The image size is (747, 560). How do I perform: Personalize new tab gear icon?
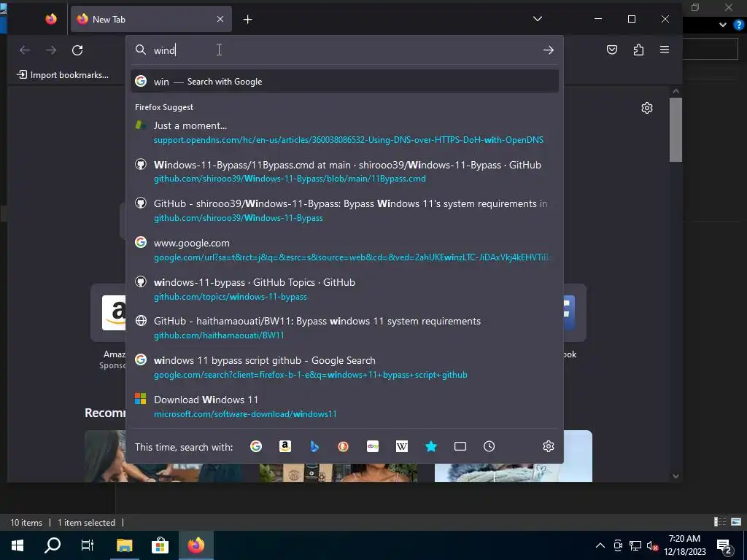pos(646,108)
